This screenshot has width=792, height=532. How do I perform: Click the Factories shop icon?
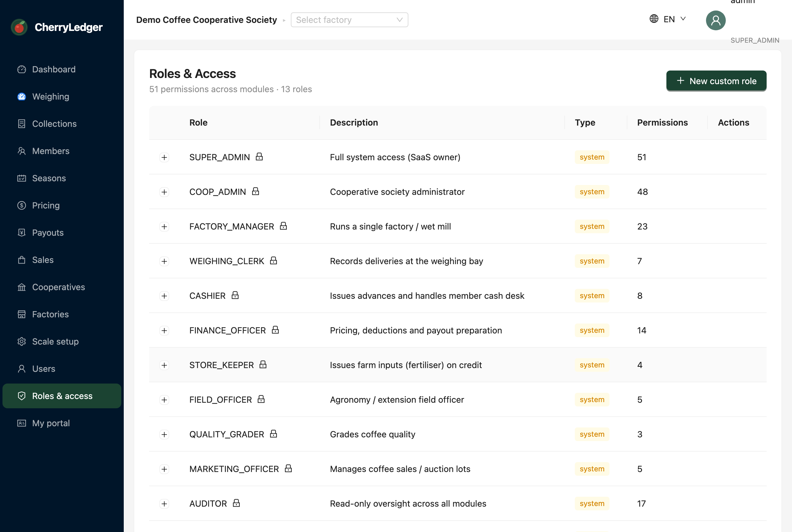pos(22,314)
